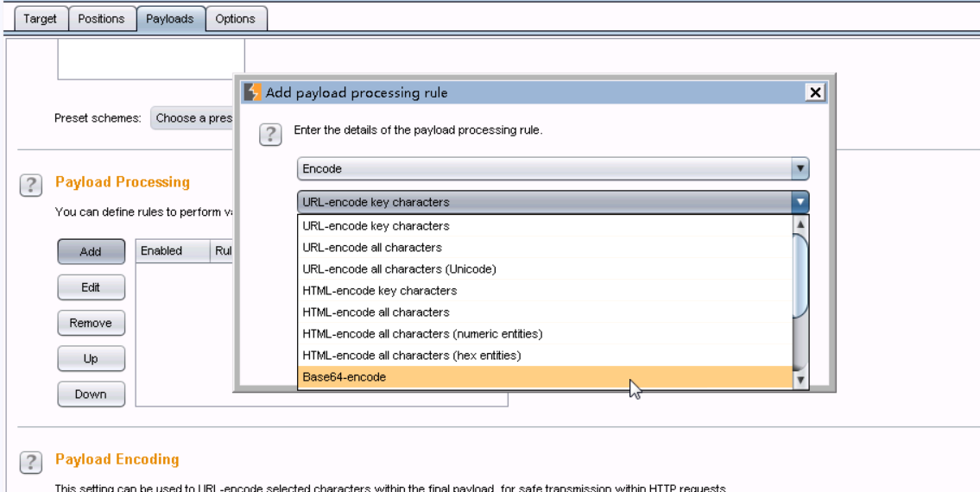Switch to the Positions tab
The width and height of the screenshot is (980, 492).
pos(101,19)
